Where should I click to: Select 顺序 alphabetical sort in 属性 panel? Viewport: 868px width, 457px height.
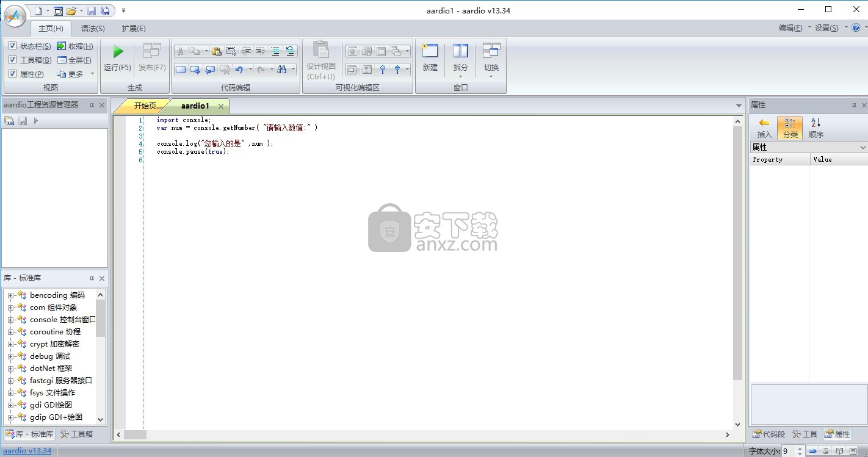pyautogui.click(x=816, y=128)
